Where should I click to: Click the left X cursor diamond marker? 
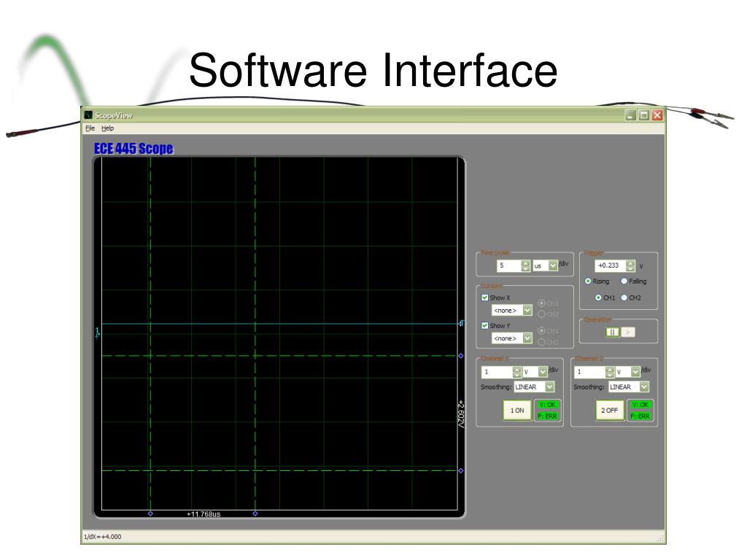(x=150, y=513)
